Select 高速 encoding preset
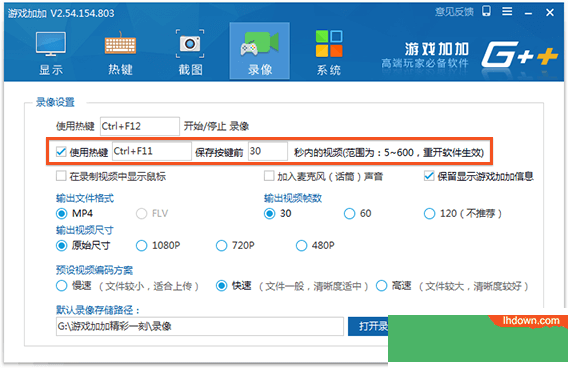The height and width of the screenshot is (368, 568). coord(381,286)
